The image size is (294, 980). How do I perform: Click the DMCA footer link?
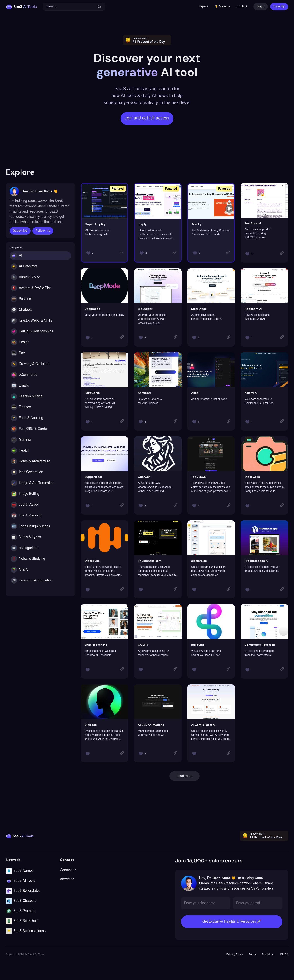[x=284, y=954]
